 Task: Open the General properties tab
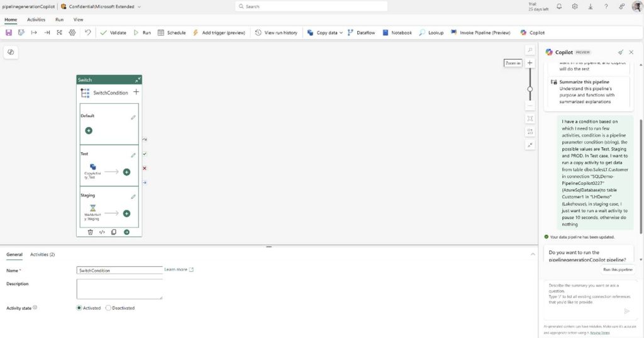point(14,254)
